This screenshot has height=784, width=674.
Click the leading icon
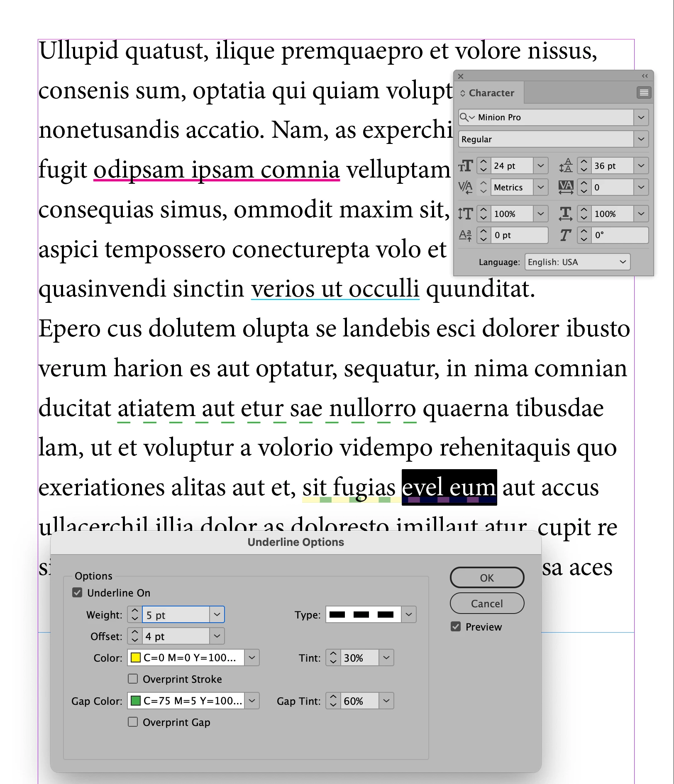point(566,166)
